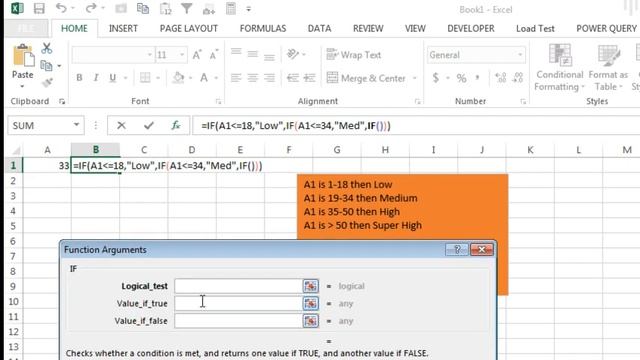Open the Font size dropdown
640x360 pixels.
182,55
